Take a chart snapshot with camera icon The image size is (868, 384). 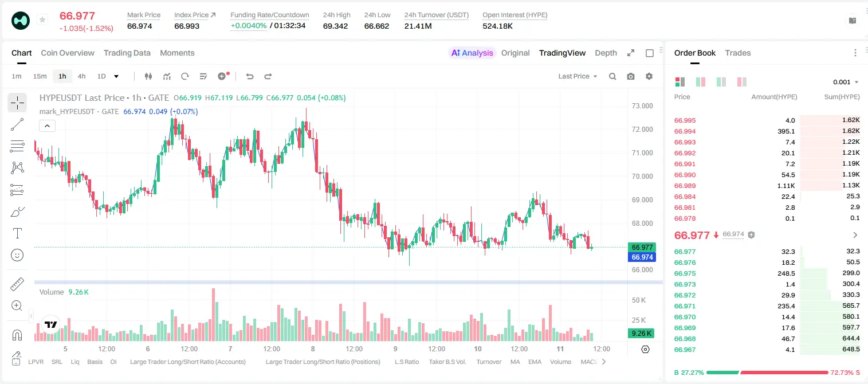631,76
